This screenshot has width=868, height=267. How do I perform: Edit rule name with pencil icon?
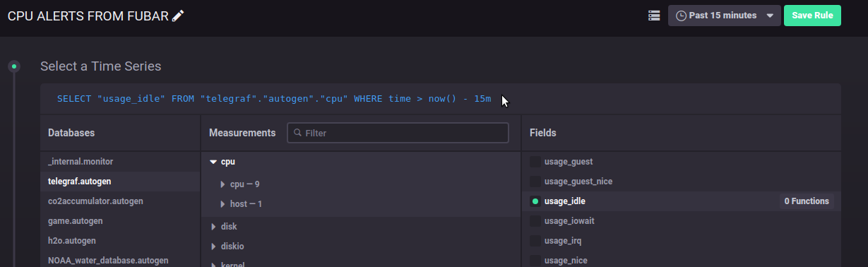178,16
